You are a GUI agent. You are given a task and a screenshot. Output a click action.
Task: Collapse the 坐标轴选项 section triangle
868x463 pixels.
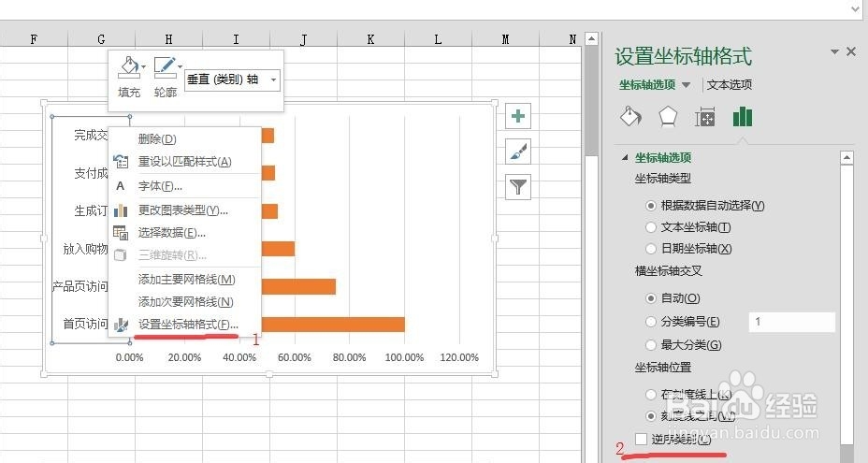(x=626, y=158)
